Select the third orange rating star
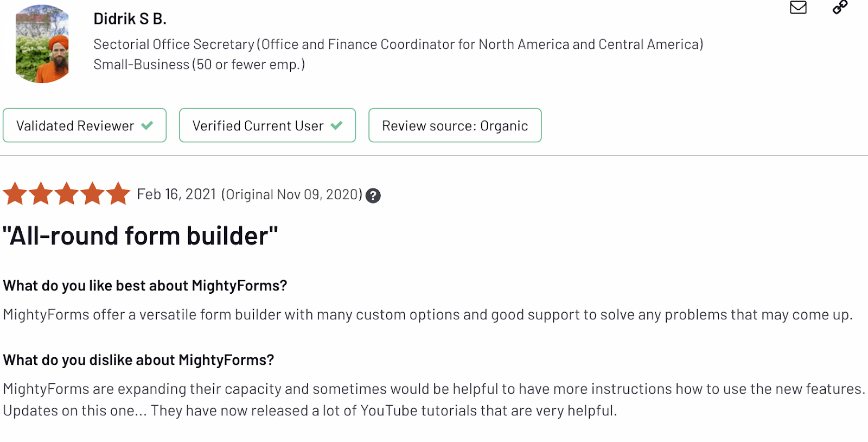This screenshot has height=442, width=868. 67,194
